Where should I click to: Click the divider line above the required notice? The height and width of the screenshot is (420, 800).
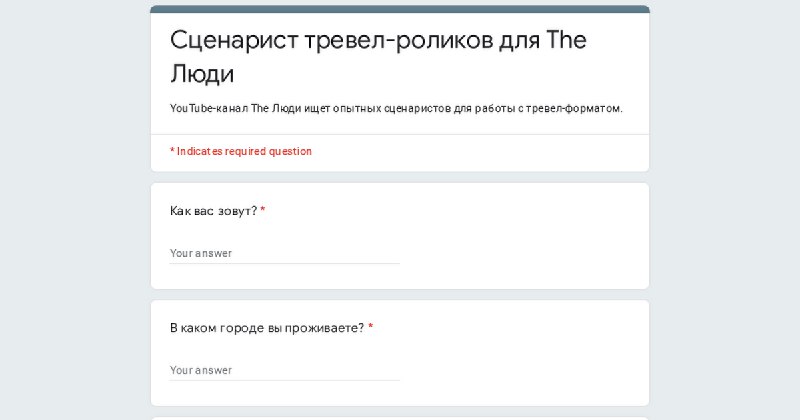click(400, 135)
